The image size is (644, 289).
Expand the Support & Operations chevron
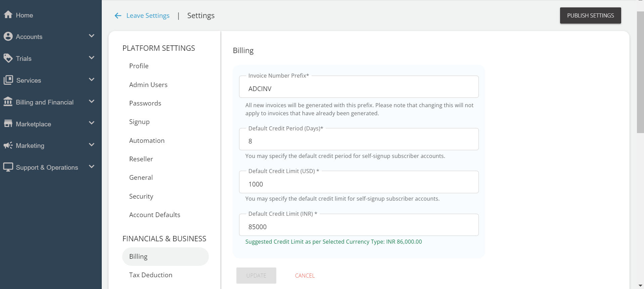tap(91, 167)
